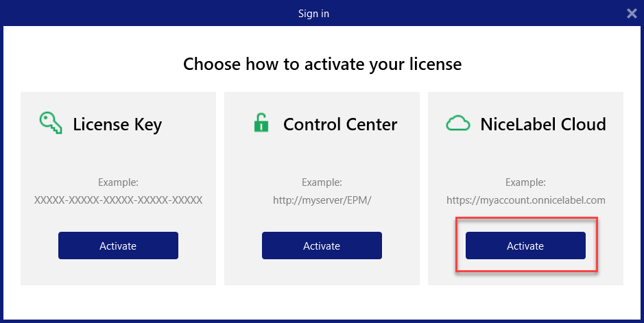Click the green cloud NiceLabel Cloud icon
The height and width of the screenshot is (323, 644).
(457, 123)
